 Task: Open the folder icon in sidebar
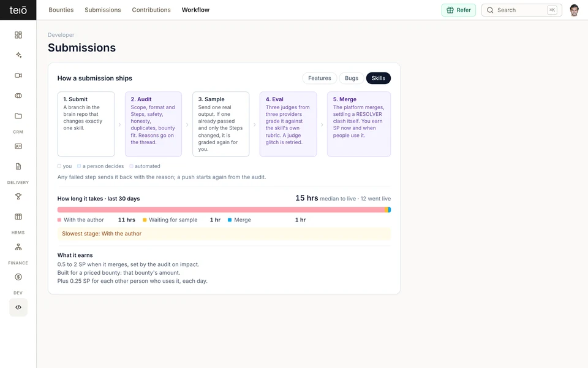point(18,116)
